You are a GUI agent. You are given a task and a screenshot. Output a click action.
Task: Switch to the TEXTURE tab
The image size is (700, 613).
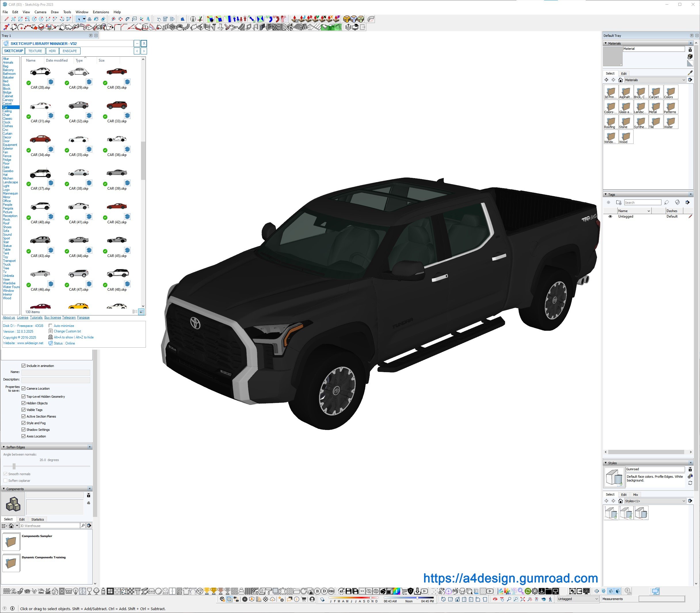35,51
